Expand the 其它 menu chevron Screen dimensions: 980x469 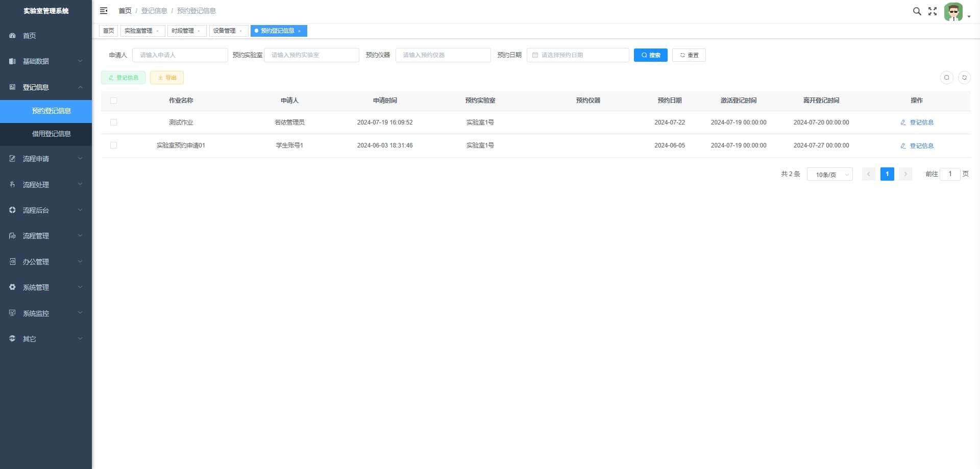[x=80, y=339]
